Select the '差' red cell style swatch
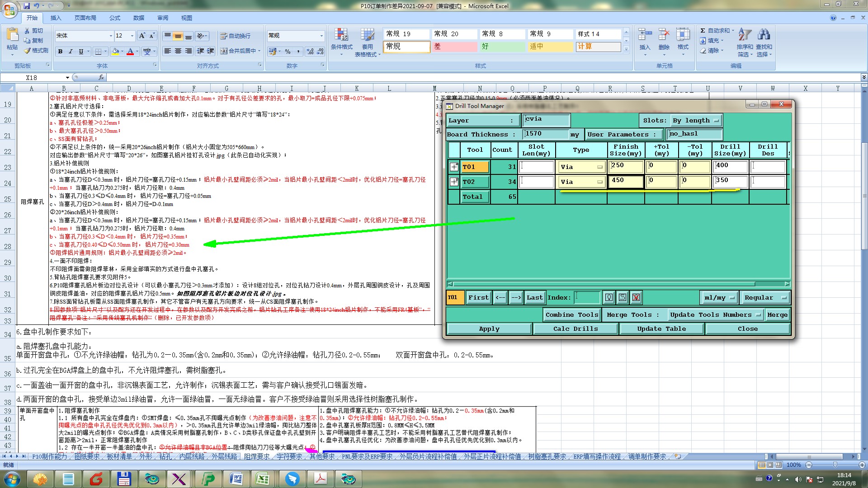This screenshot has width=868, height=488. pos(455,47)
